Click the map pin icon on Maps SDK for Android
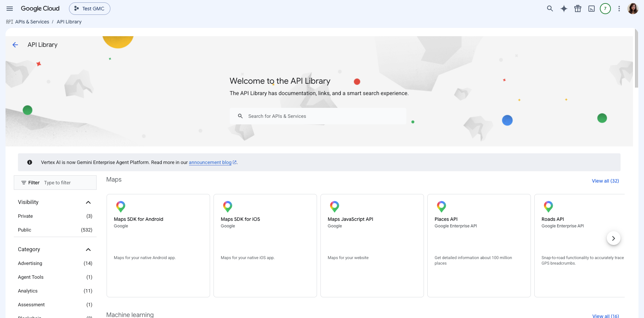 point(121,207)
